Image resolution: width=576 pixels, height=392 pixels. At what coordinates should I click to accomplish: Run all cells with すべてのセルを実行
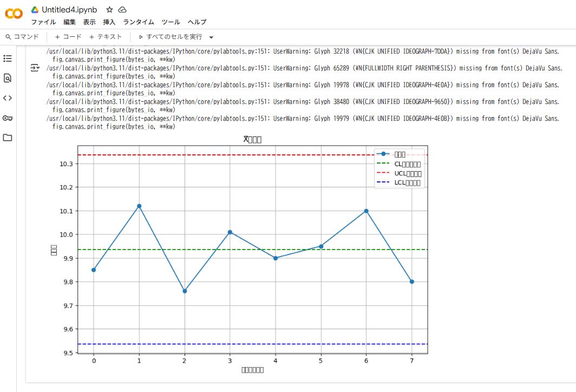pyautogui.click(x=171, y=37)
